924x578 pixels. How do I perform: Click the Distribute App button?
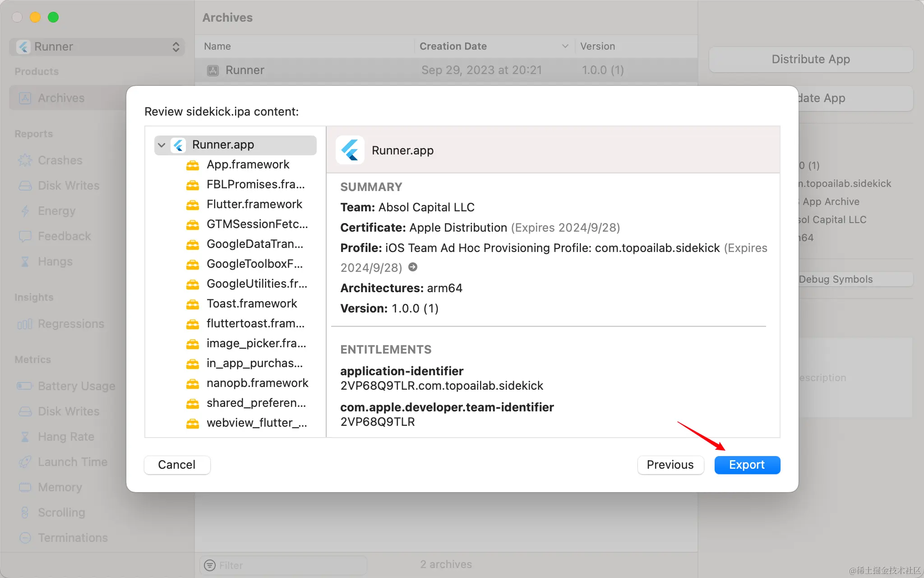click(811, 59)
